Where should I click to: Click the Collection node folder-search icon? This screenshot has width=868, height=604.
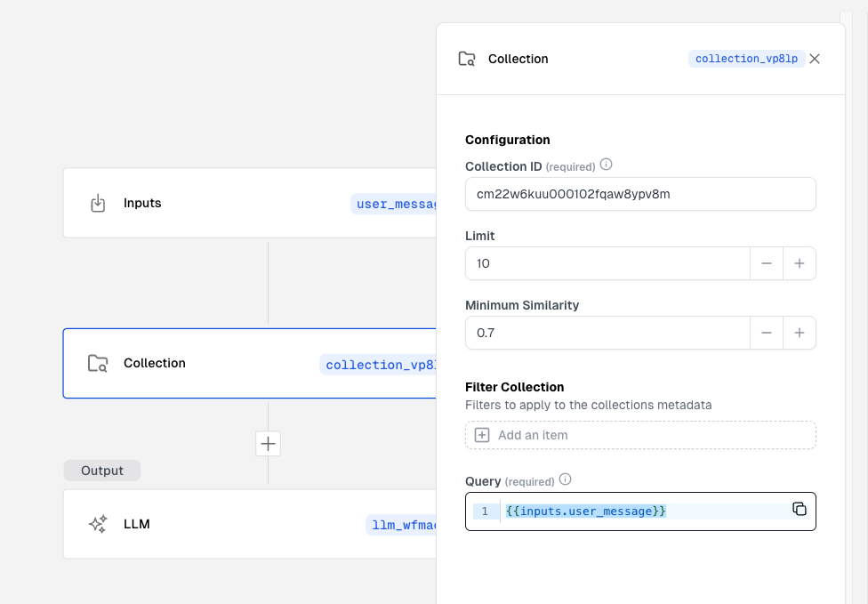[x=98, y=364]
